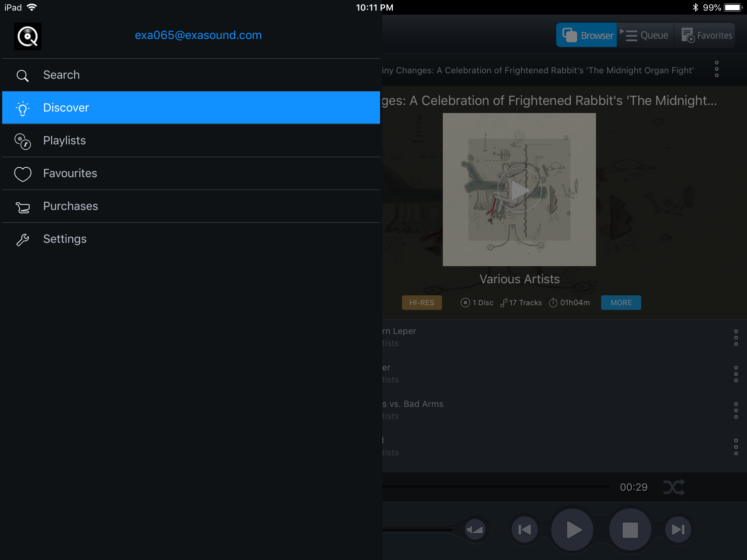Image resolution: width=747 pixels, height=560 pixels.
Task: Play album via cover art thumbnail
Action: pyautogui.click(x=519, y=190)
